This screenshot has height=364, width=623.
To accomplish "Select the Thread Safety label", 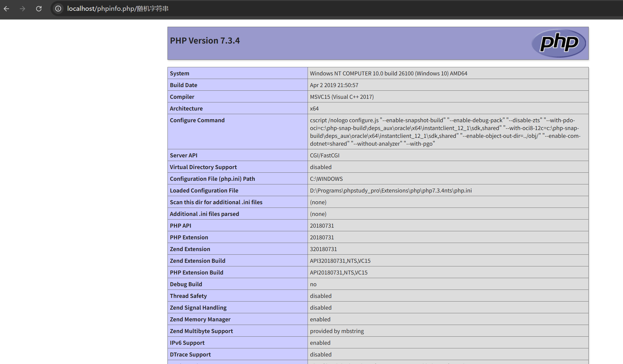I will (188, 296).
